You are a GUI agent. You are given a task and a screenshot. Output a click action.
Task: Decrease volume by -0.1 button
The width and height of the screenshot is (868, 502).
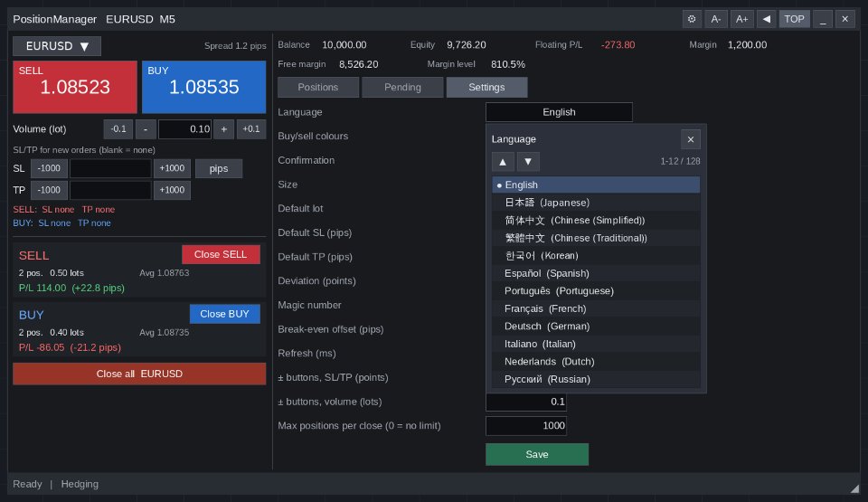tap(118, 129)
